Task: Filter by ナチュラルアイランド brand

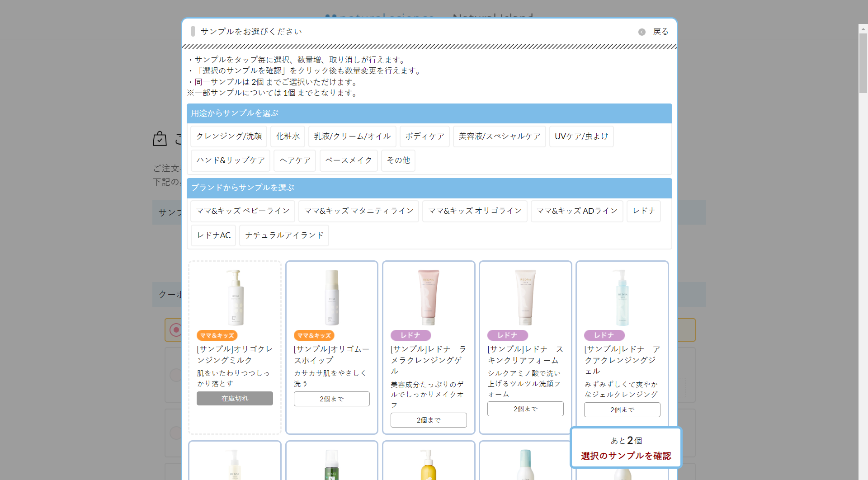Action: 284,235
